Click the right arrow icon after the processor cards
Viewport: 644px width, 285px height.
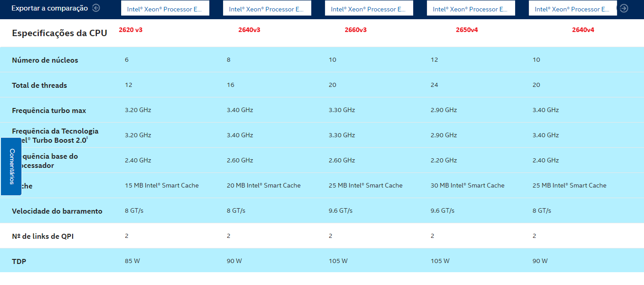(x=623, y=8)
